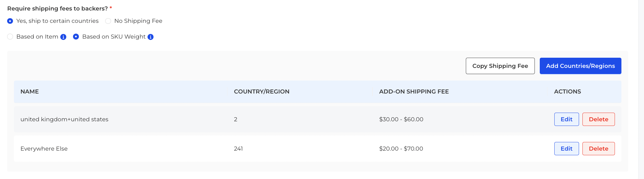Open info icon beside Based on SKU Weight
The width and height of the screenshot is (644, 179).
151,37
